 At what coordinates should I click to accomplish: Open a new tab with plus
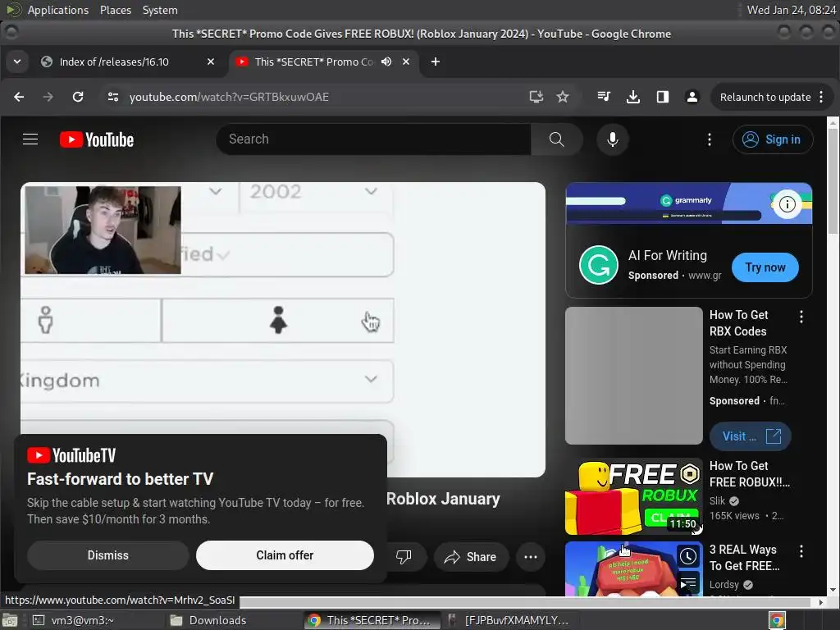pos(436,62)
